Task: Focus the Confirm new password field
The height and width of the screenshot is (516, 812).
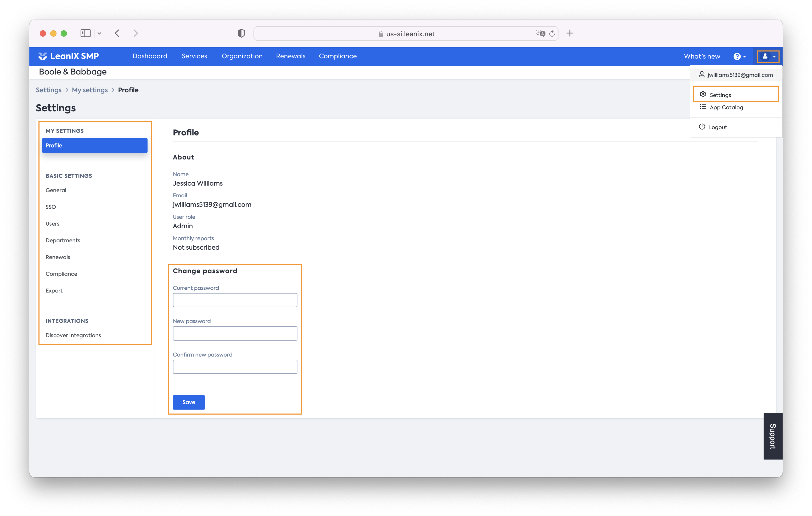Action: pos(235,367)
